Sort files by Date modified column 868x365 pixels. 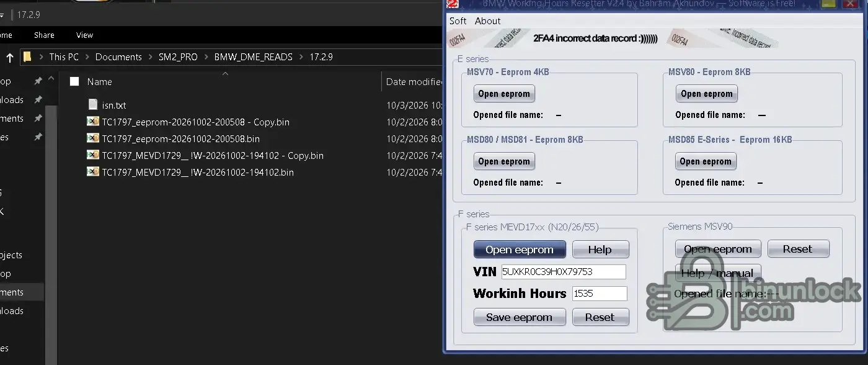pos(414,81)
